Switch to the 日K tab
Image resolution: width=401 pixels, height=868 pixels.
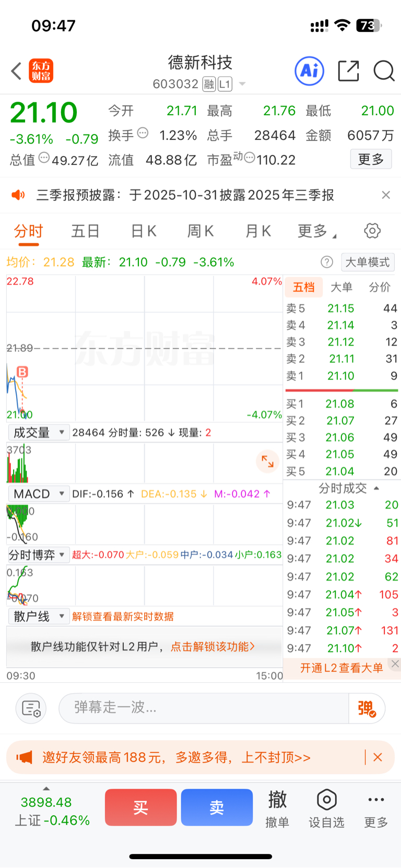coord(144,231)
